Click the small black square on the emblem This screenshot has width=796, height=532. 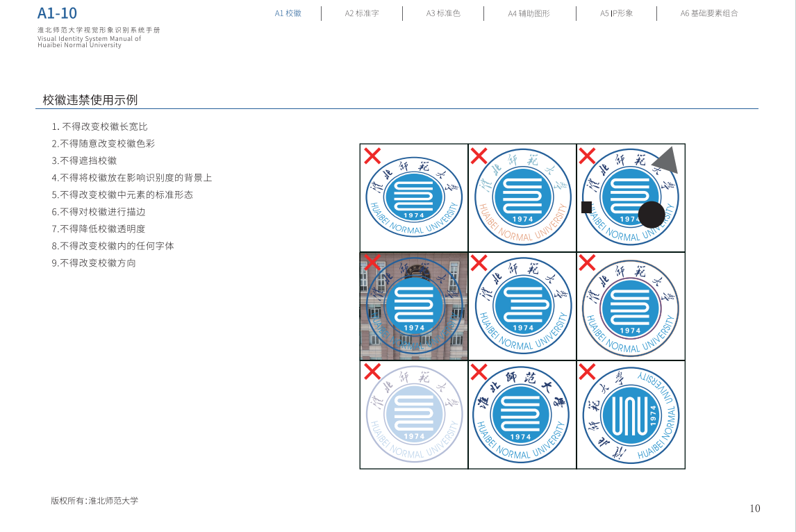[586, 207]
